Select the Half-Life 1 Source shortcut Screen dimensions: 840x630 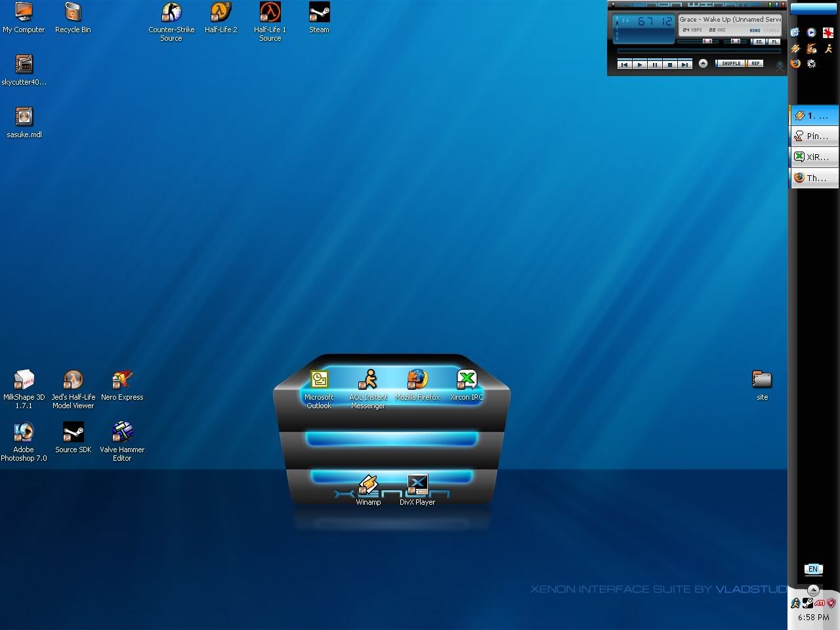pos(270,22)
